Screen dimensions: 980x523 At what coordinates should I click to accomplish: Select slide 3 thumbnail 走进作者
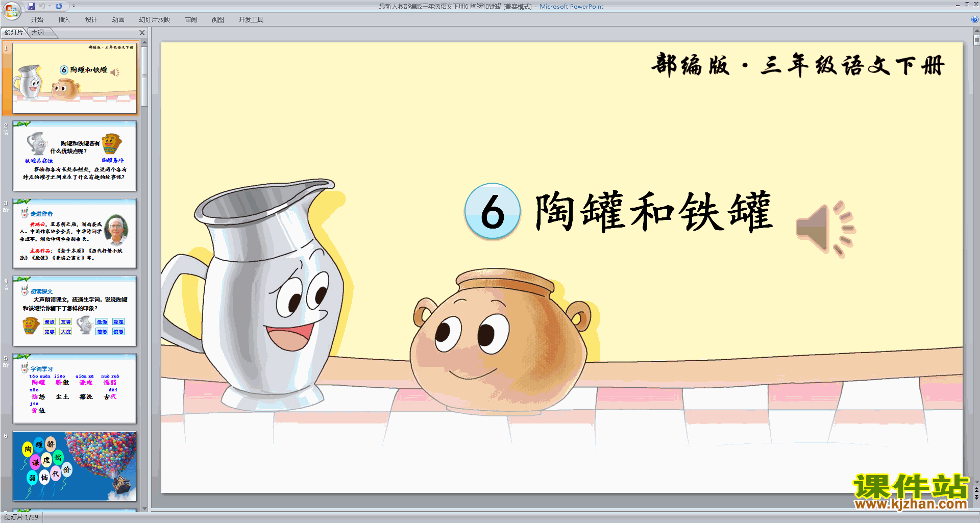coord(75,233)
